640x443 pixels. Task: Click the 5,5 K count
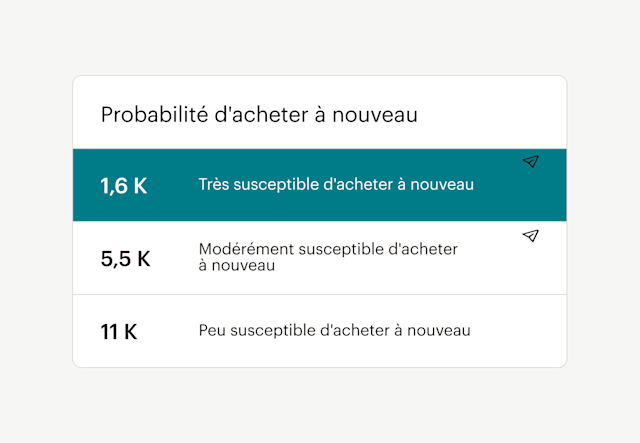tap(125, 259)
